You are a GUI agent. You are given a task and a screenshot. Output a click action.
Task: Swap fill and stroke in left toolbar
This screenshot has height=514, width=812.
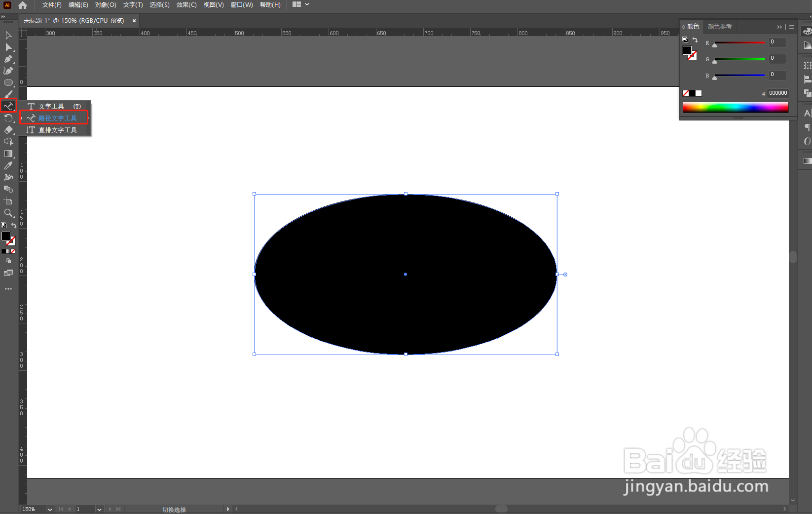[14, 225]
